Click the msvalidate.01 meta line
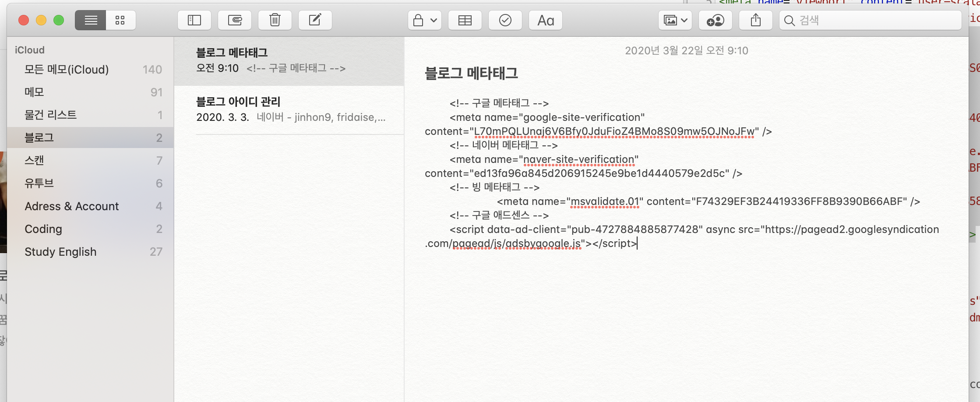This screenshot has height=402, width=980. [709, 201]
